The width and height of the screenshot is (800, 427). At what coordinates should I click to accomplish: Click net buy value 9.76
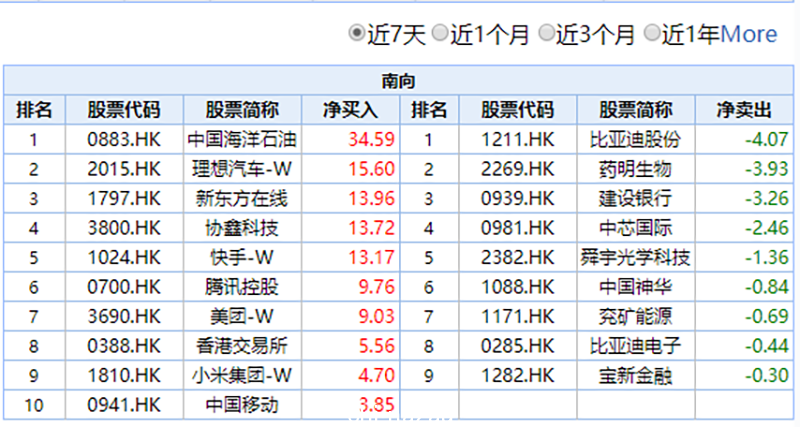377,287
